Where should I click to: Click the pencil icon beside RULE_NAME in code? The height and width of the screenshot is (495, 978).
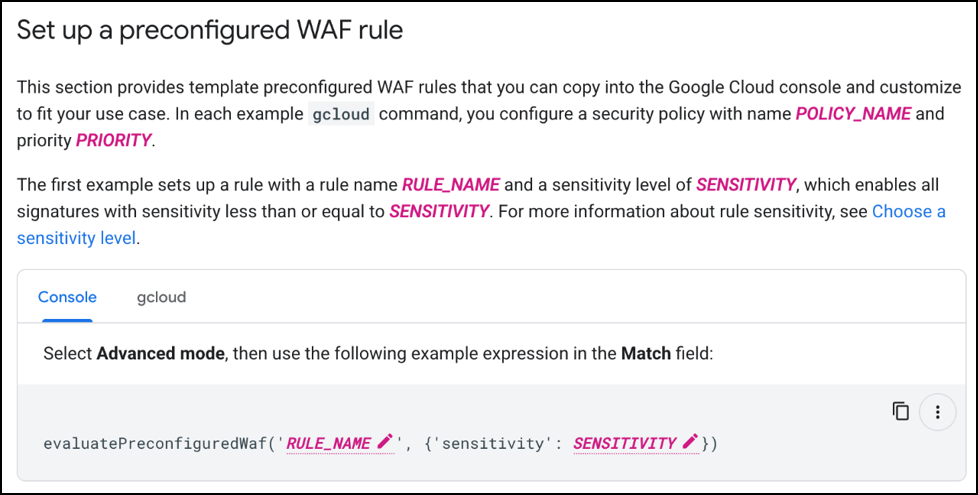(x=386, y=443)
